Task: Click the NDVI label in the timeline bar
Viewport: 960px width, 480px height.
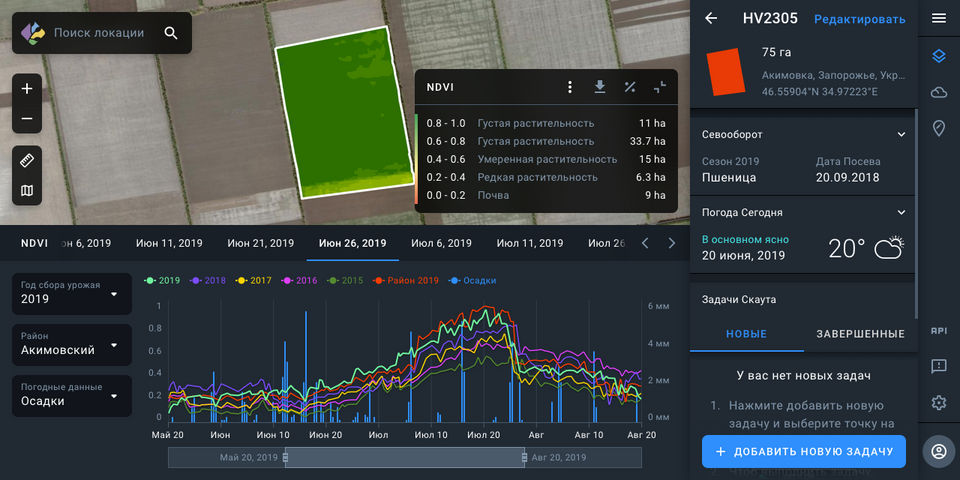Action: (34, 243)
